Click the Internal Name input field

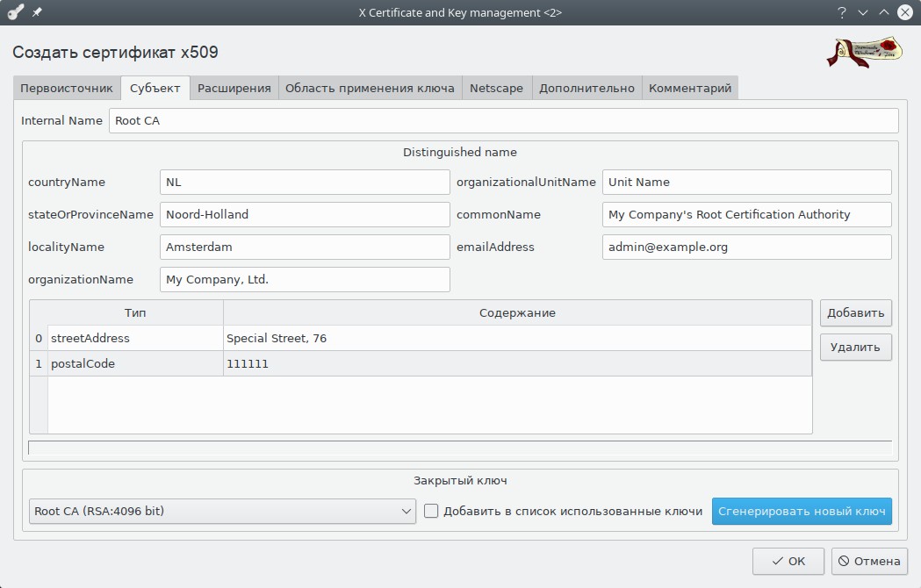tap(503, 121)
